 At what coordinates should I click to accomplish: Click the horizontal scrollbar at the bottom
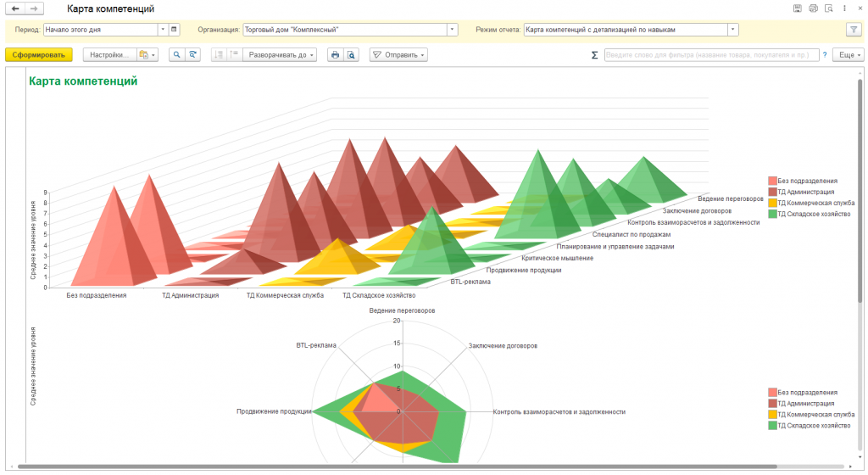398,467
